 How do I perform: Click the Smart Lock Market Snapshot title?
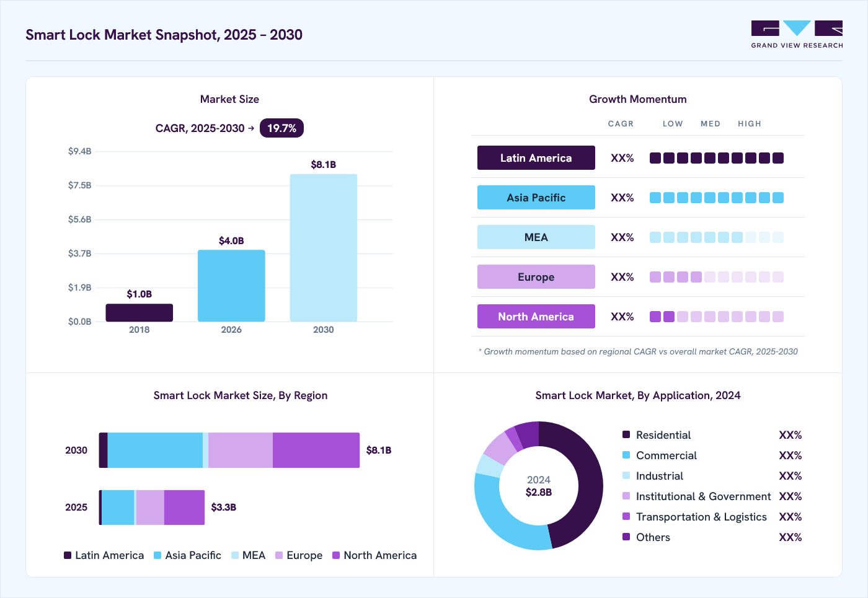pyautogui.click(x=164, y=35)
